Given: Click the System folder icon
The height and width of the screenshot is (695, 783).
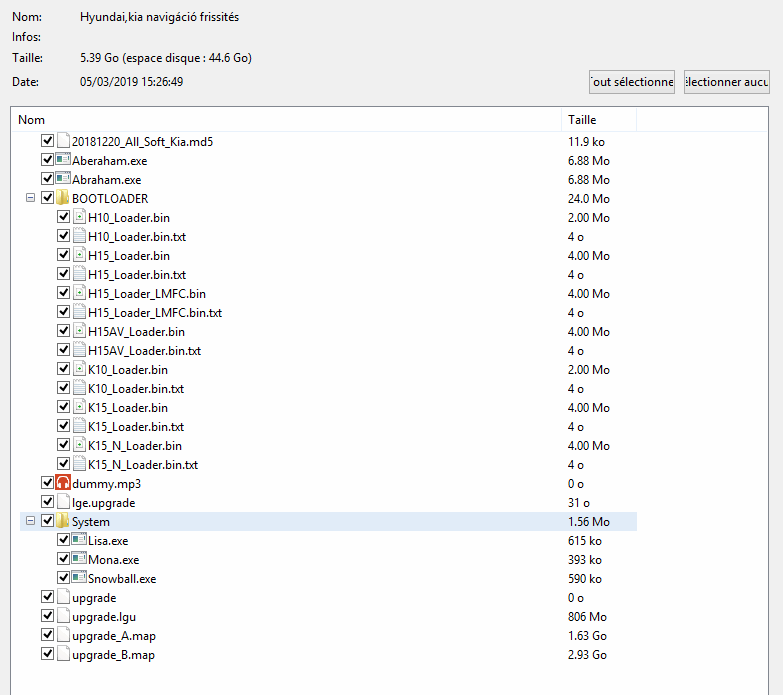Looking at the screenshot, I should (63, 522).
